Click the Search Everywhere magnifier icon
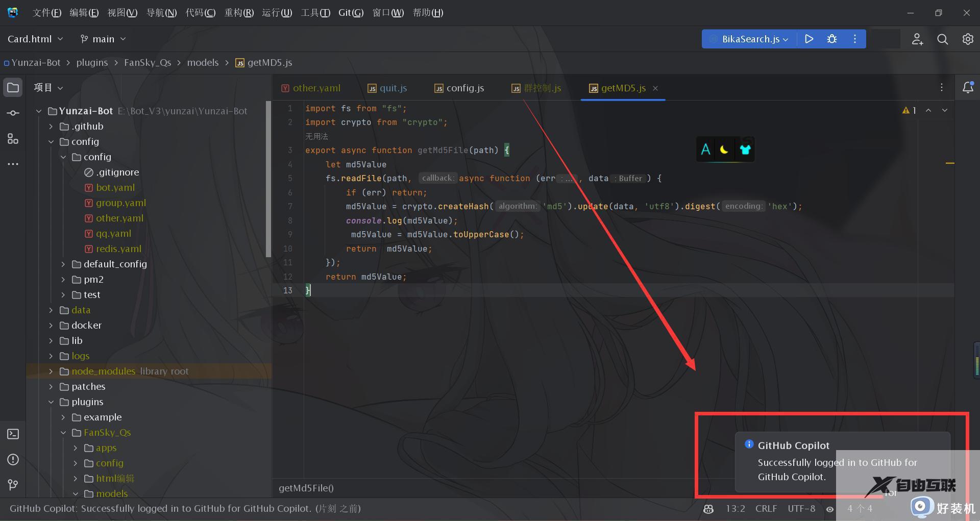980x521 pixels. [942, 39]
